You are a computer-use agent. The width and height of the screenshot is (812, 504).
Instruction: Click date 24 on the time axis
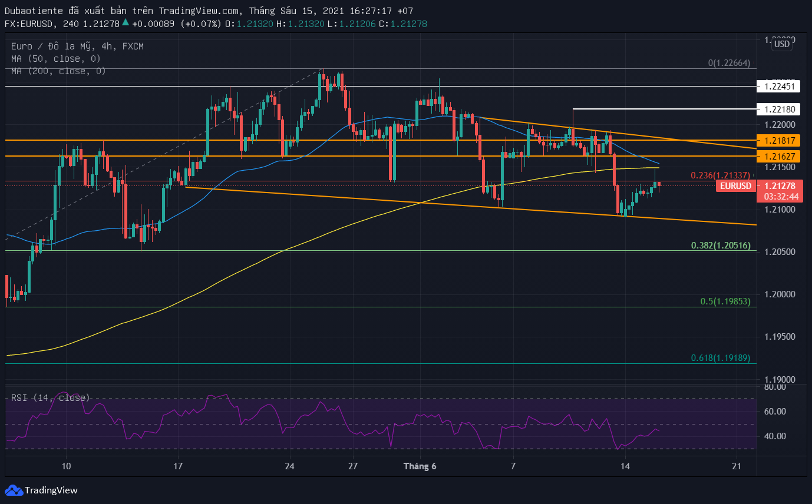click(289, 466)
